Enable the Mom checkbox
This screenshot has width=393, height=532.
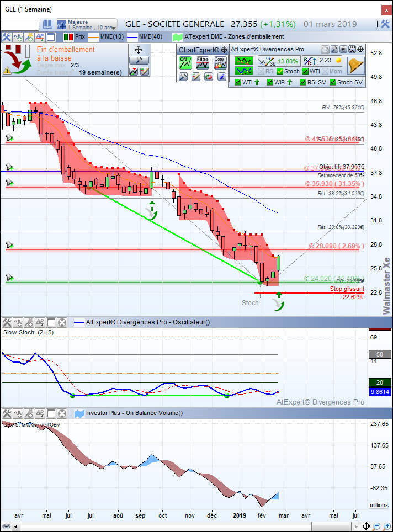pos(325,71)
